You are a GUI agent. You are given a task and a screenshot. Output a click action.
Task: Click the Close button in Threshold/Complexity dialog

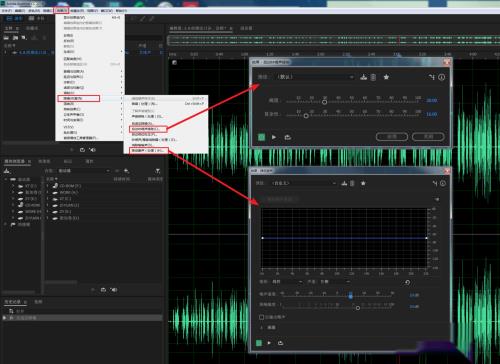(428, 136)
